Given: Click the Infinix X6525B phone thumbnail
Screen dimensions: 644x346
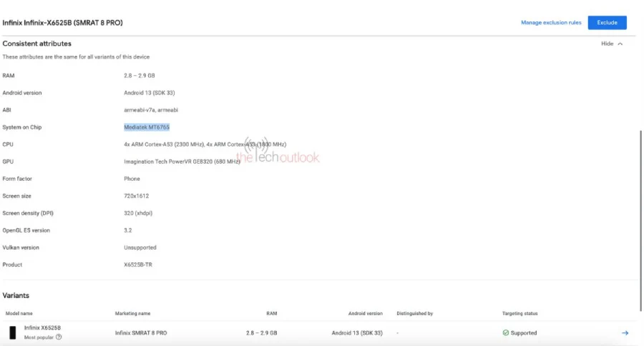Looking at the screenshot, I should (x=13, y=332).
